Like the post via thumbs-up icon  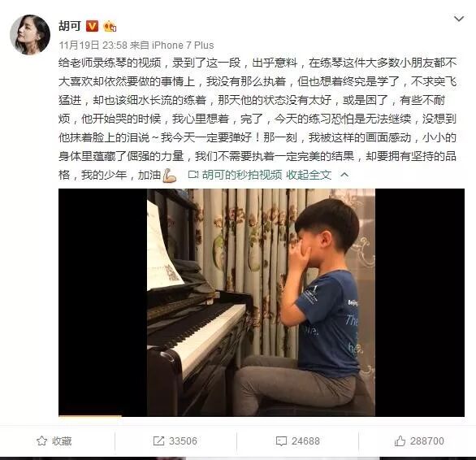(400, 440)
